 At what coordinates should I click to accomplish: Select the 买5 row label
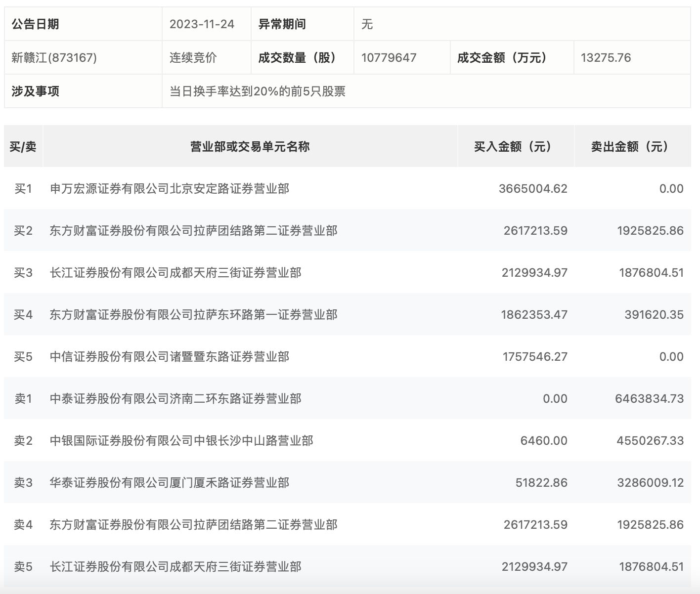pyautogui.click(x=23, y=356)
